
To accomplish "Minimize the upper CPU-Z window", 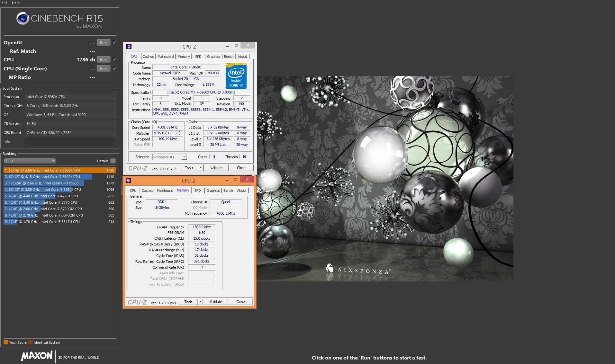I will tap(227, 46).
